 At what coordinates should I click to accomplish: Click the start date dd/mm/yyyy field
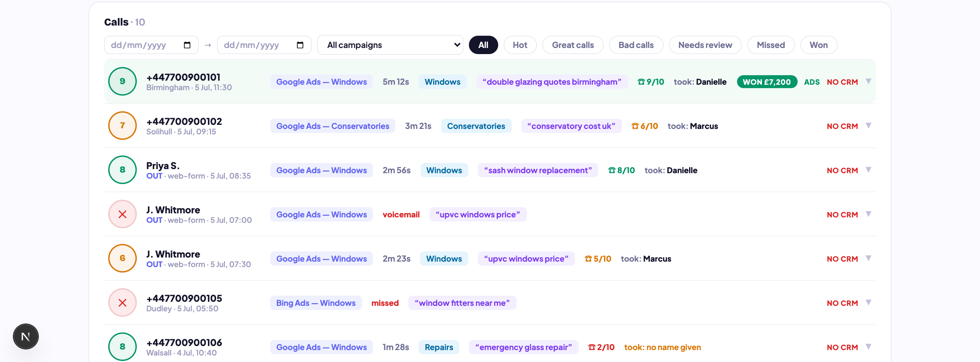pyautogui.click(x=151, y=45)
